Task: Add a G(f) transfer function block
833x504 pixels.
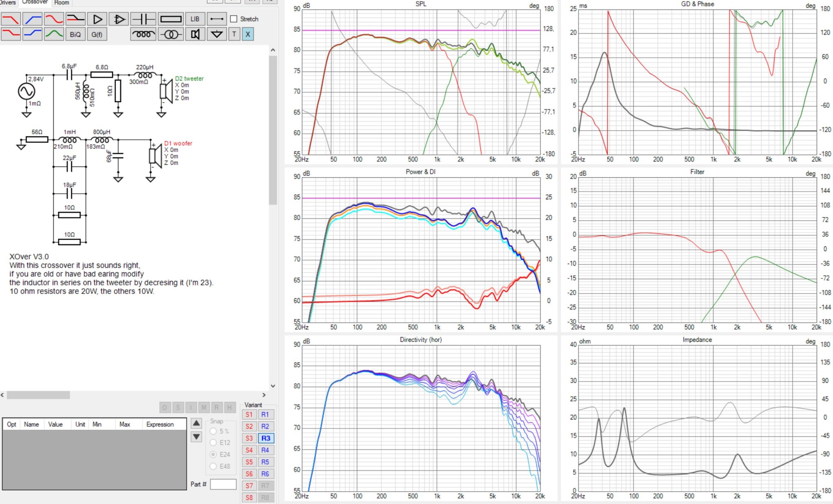Action: (97, 34)
